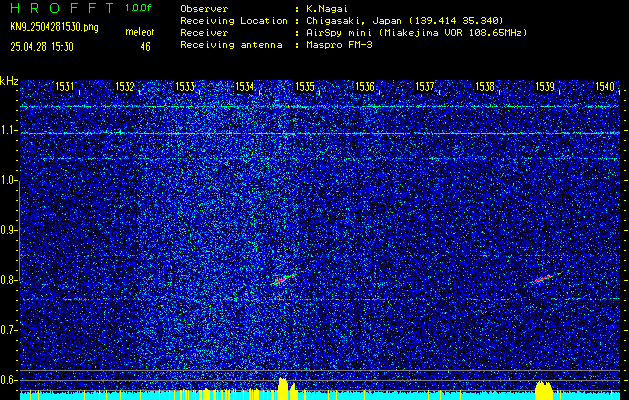Click the 1533 time marker
This screenshot has width=629, height=400.
pyautogui.click(x=185, y=86)
